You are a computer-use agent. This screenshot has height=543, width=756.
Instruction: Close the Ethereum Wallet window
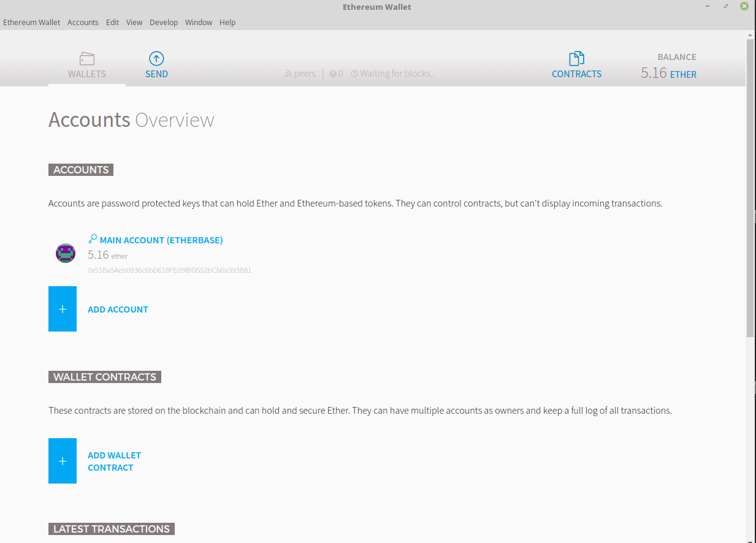[x=744, y=7]
